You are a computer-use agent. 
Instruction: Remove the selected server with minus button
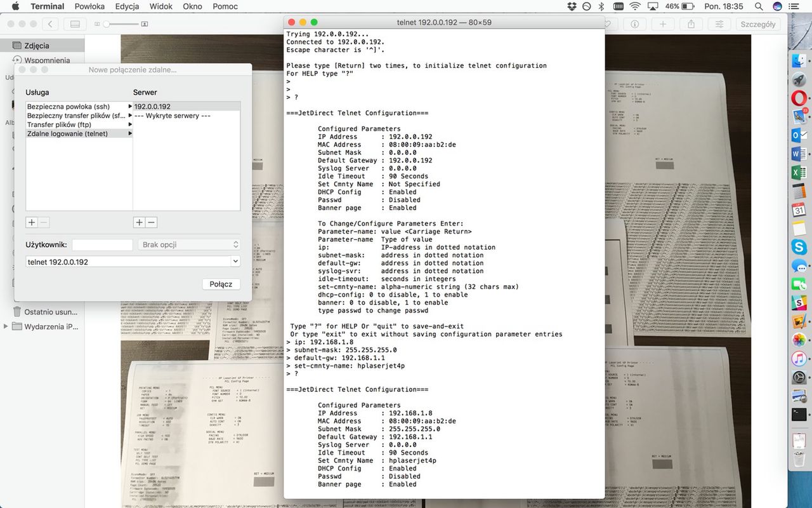151,222
